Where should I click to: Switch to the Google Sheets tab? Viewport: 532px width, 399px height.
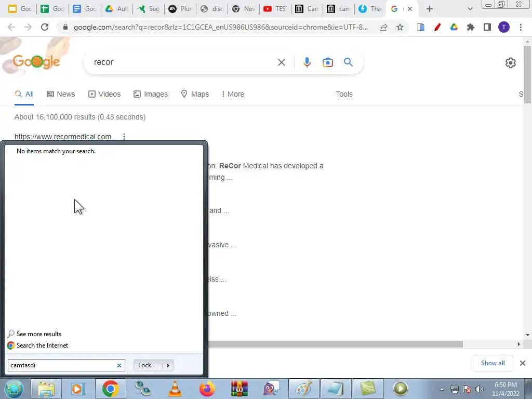coord(52,9)
